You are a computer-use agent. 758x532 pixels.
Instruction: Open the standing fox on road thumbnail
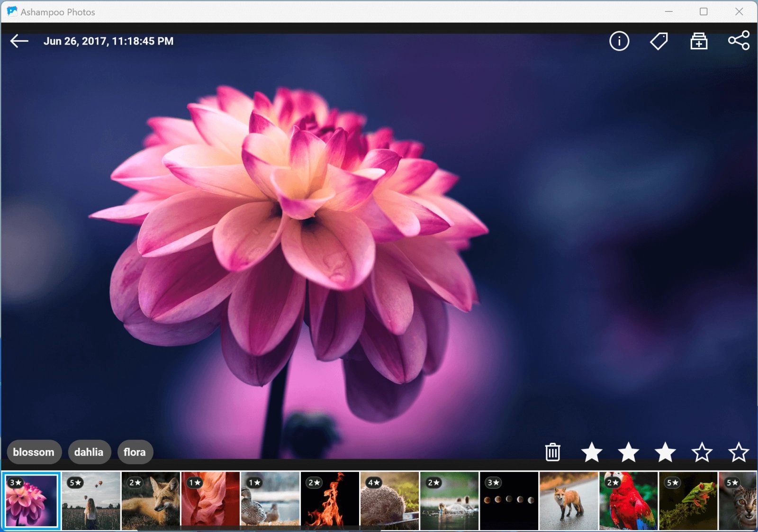click(x=568, y=501)
